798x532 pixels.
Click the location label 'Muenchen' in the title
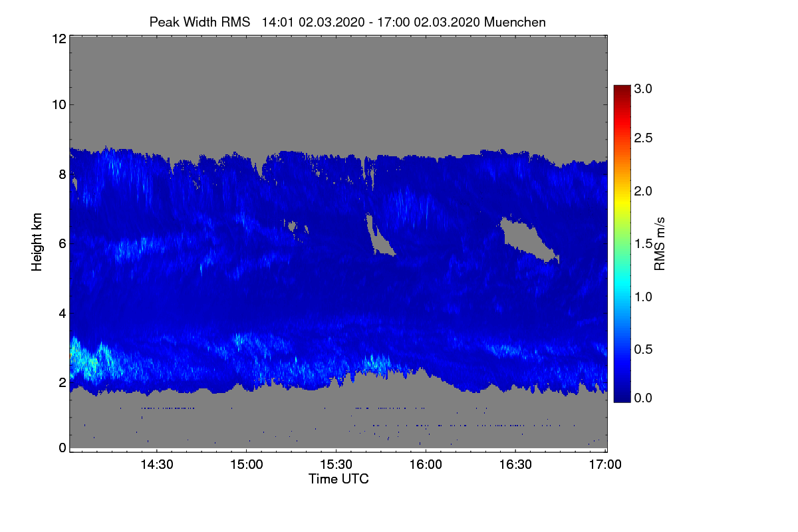(x=515, y=22)
